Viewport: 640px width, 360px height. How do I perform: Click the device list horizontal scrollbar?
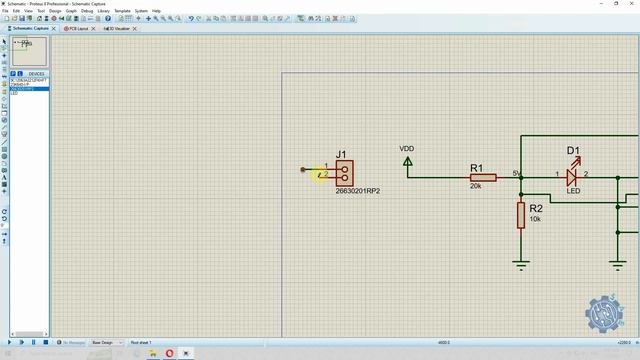(29, 334)
